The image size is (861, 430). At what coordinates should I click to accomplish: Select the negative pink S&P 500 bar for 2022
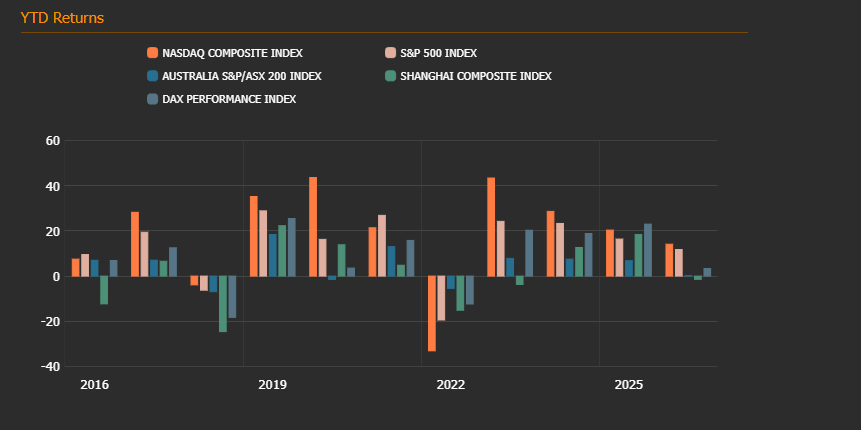pos(441,298)
